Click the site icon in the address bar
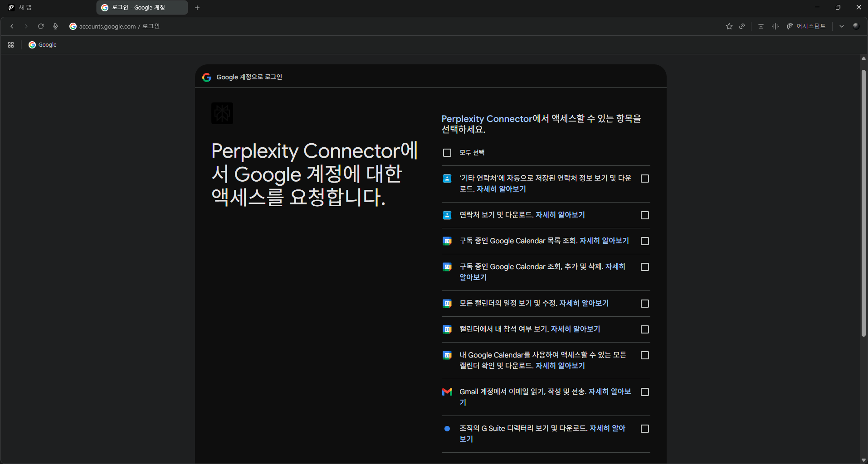868x464 pixels. 73,26
